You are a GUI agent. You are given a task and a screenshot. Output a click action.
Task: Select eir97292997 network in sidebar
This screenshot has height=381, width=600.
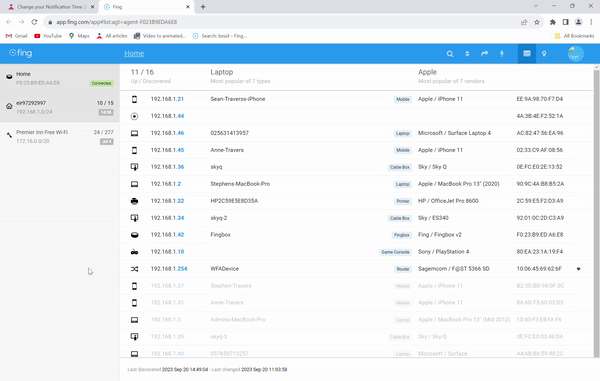point(60,107)
